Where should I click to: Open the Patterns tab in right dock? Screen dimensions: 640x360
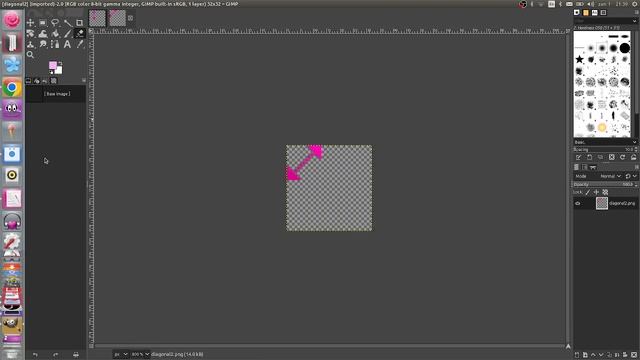(586, 13)
